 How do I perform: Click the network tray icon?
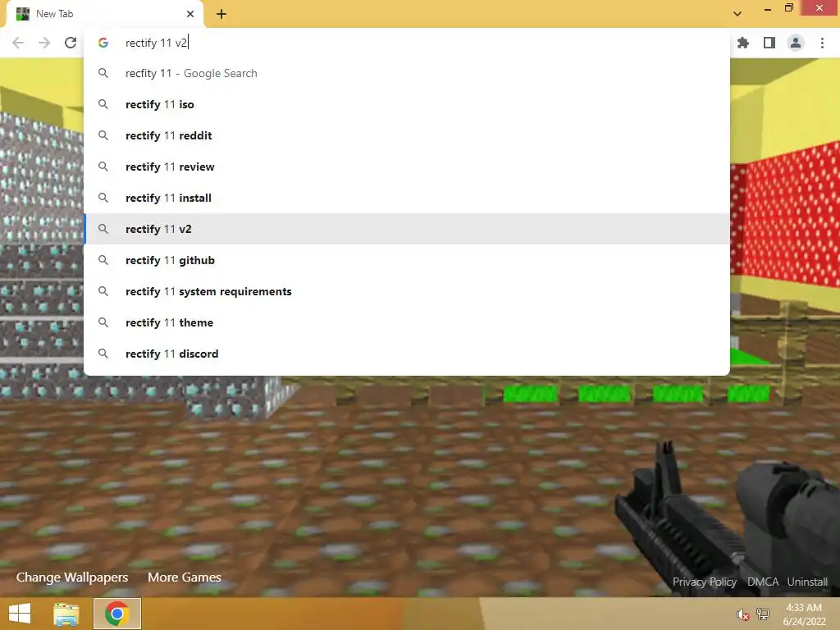763,614
